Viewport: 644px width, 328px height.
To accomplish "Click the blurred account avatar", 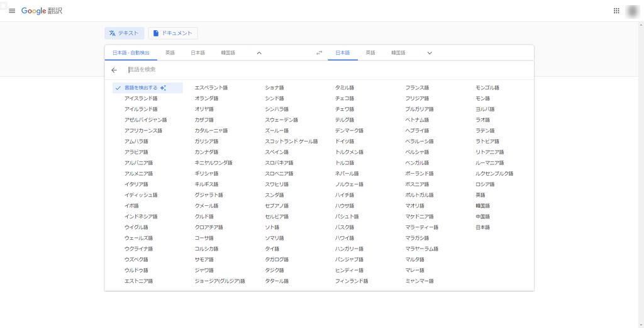I will pyautogui.click(x=633, y=11).
